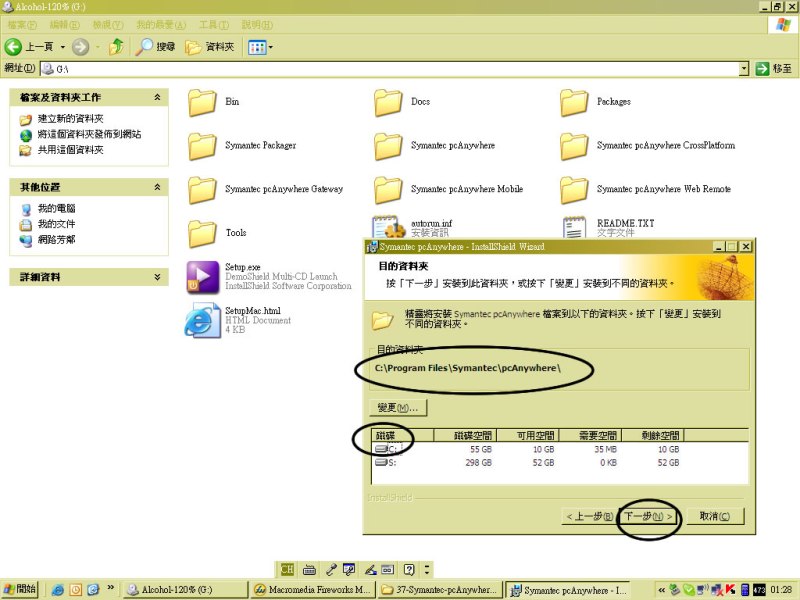800x600 pixels.
Task: Open the 開始 Start menu
Action: coord(20,589)
